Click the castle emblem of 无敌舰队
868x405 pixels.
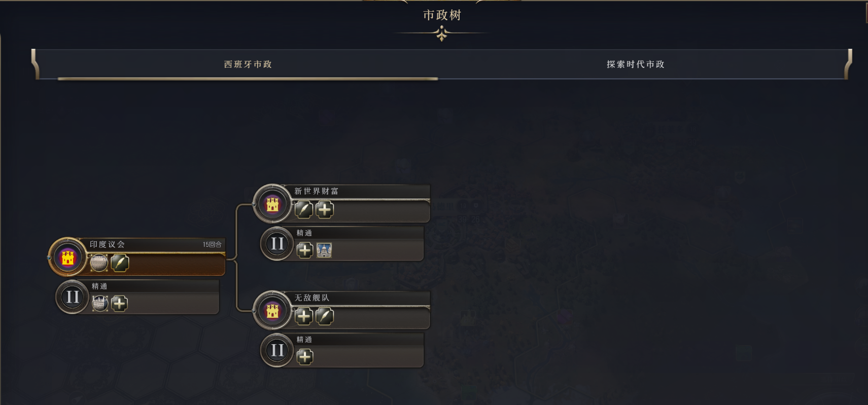(x=272, y=310)
